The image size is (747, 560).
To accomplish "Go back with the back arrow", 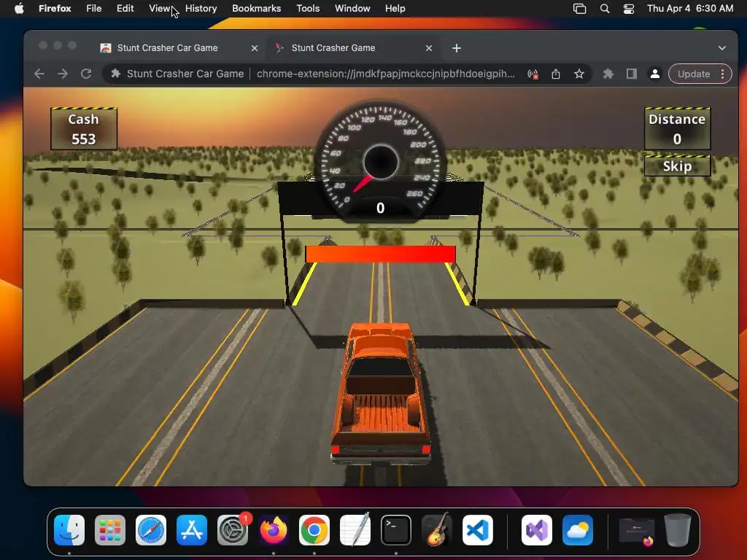I will pos(39,74).
